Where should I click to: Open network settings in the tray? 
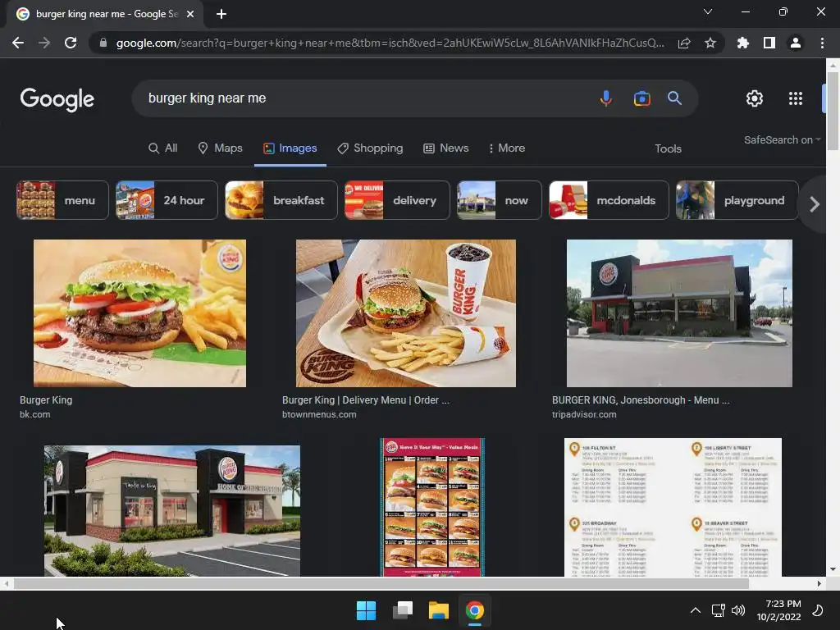[x=718, y=610]
